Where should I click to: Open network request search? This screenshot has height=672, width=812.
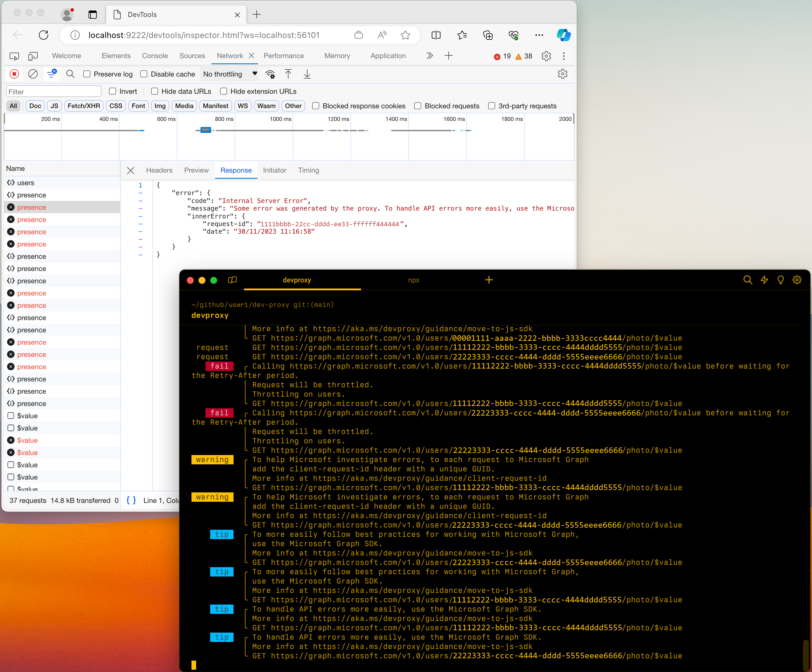tap(70, 74)
